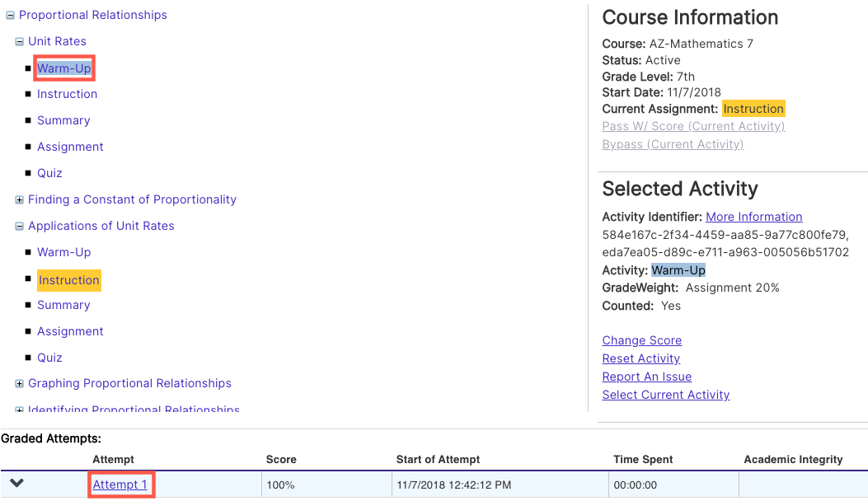Image resolution: width=868 pixels, height=501 pixels.
Task: Click Pass W/ Score (Current Activity)
Action: tap(692, 126)
